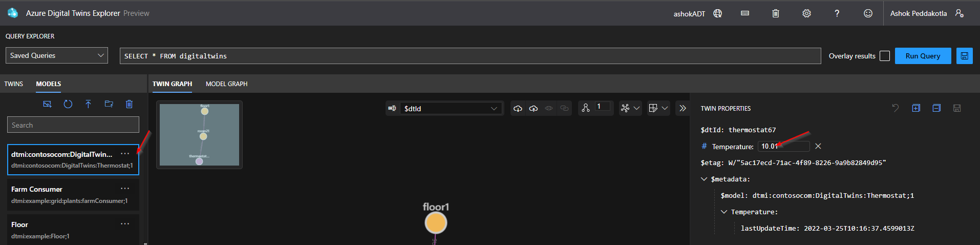Viewport: 980px width, 245px height.
Task: Focus the SELECT * FROM digitaltwins query box
Action: (471, 56)
